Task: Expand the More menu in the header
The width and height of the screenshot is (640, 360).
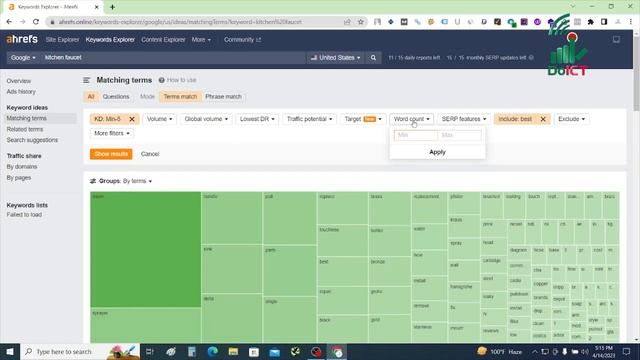Action: (201, 40)
